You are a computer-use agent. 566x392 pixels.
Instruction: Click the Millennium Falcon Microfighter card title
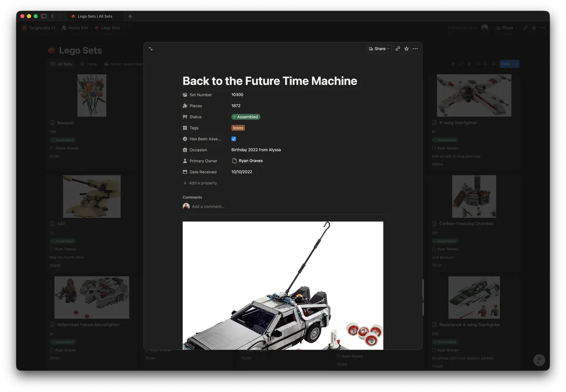(88, 325)
